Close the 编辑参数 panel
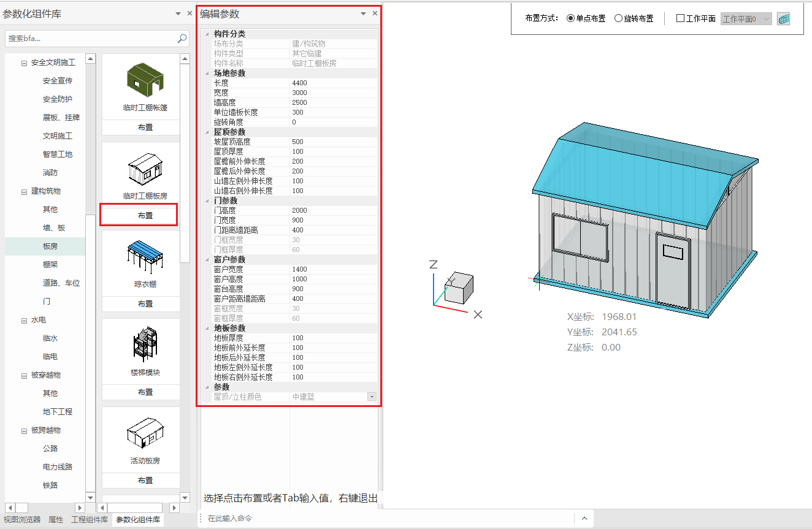The width and height of the screenshot is (812, 529). point(375,13)
